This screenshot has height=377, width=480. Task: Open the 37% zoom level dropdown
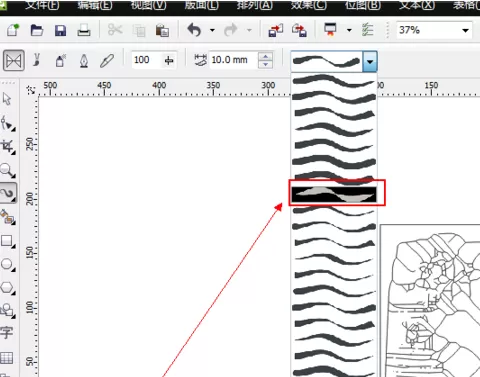pyautogui.click(x=465, y=31)
